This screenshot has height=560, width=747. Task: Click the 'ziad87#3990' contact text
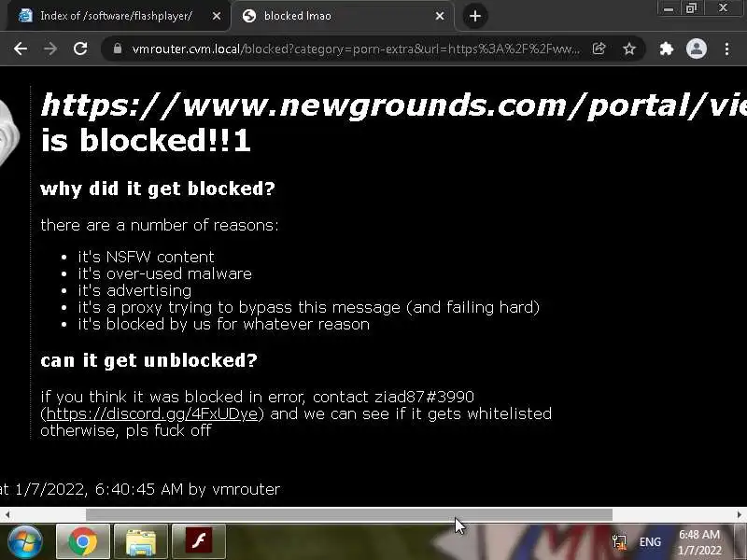(x=424, y=397)
